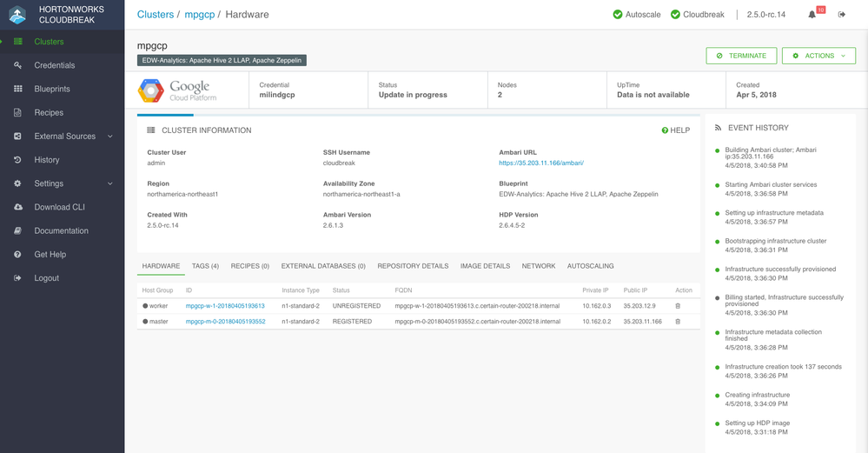This screenshot has width=868, height=453.
Task: Open the IMAGE DETAILS tab
Action: 485,266
